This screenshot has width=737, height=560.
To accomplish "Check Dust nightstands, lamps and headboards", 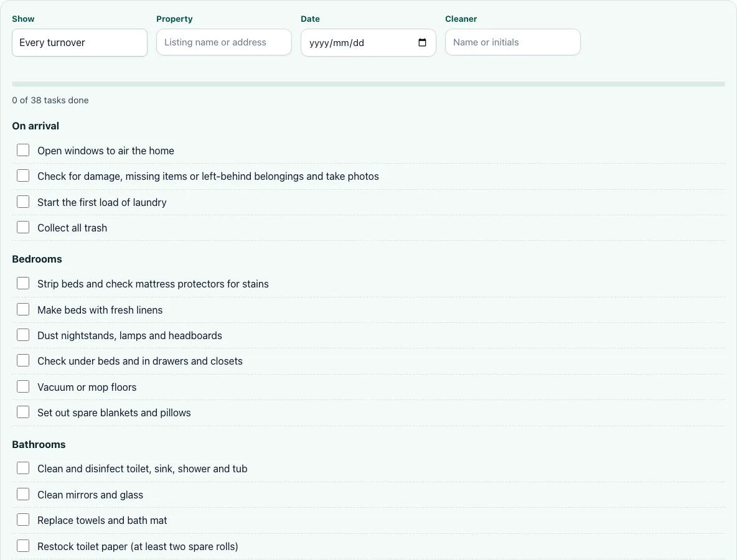I will pyautogui.click(x=23, y=335).
